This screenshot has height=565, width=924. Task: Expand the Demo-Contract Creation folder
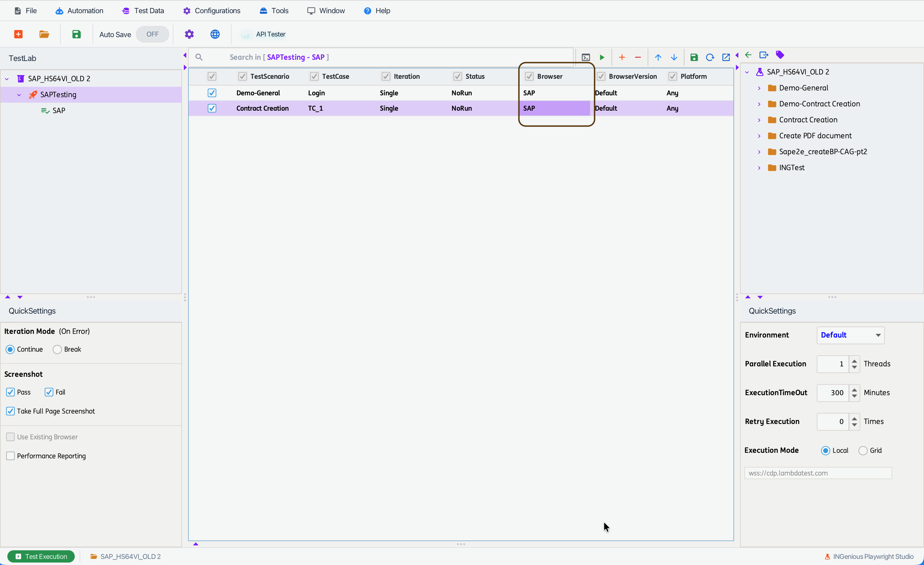[759, 104]
